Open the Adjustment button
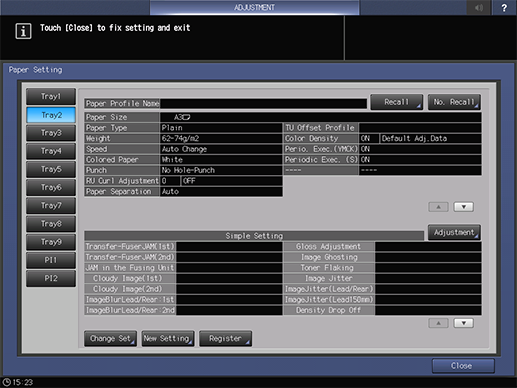Image resolution: width=517 pixels, height=388 pixels. 454,232
